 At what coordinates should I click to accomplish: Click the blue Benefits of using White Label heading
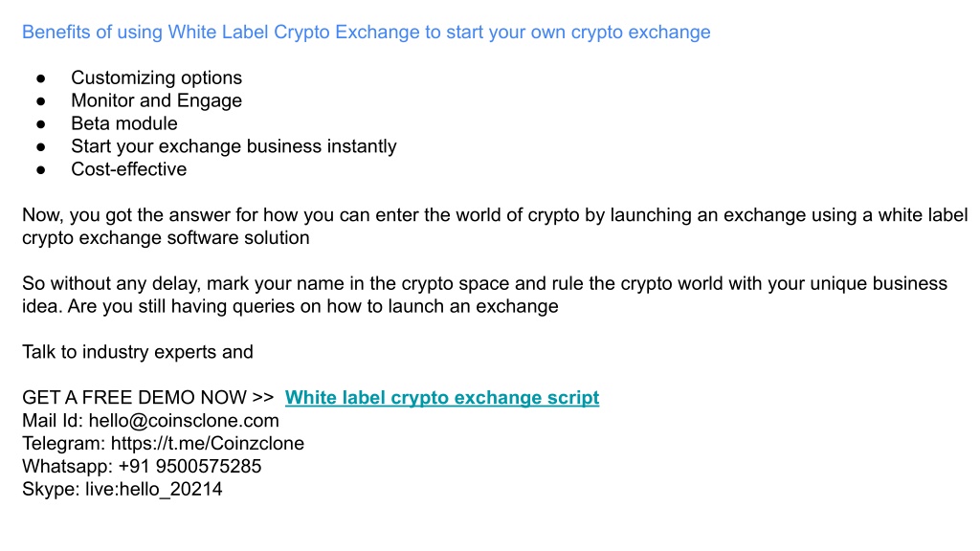(x=367, y=32)
